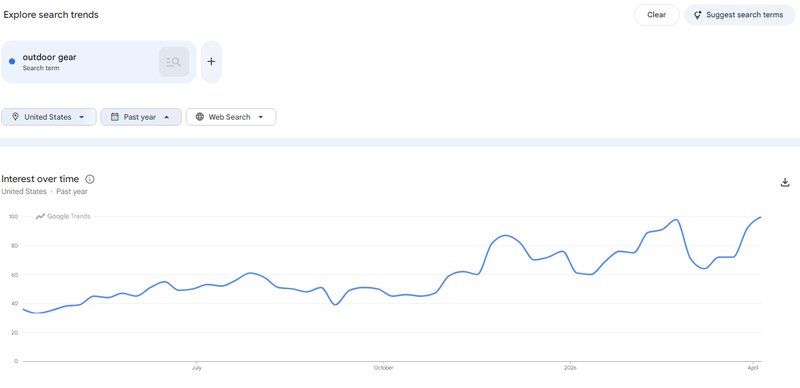Click the July label on chart axis

click(196, 368)
